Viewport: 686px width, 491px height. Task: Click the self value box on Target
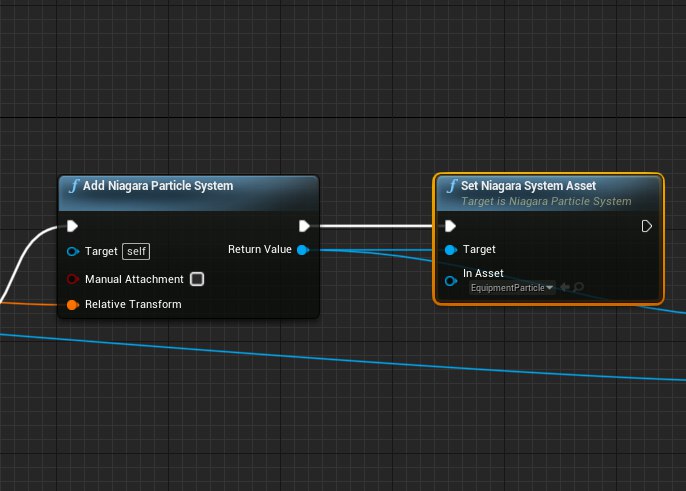pyautogui.click(x=136, y=251)
